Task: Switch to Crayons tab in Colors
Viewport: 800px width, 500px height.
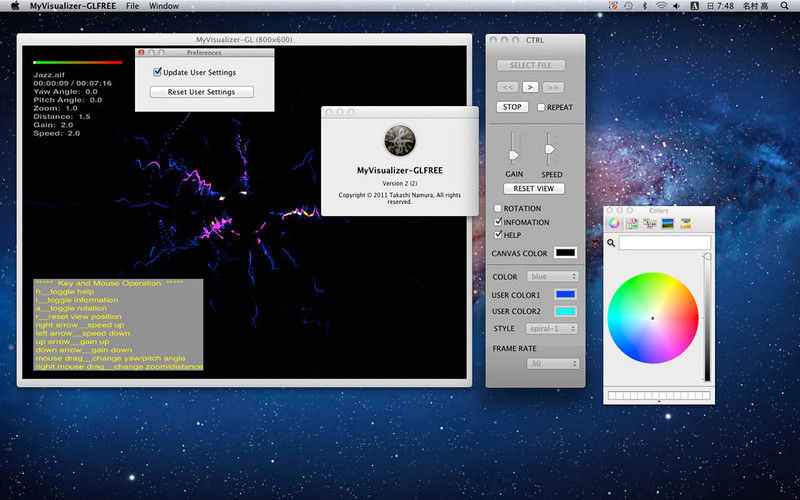Action: (x=686, y=223)
